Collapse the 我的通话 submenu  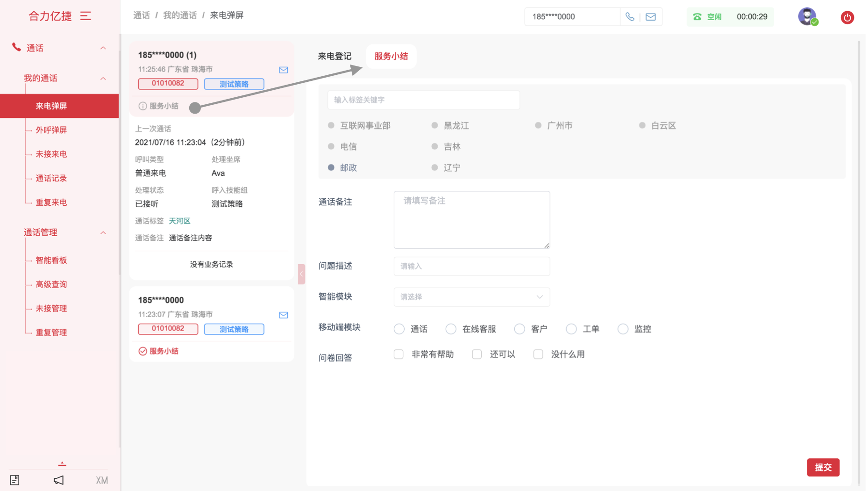coord(103,78)
